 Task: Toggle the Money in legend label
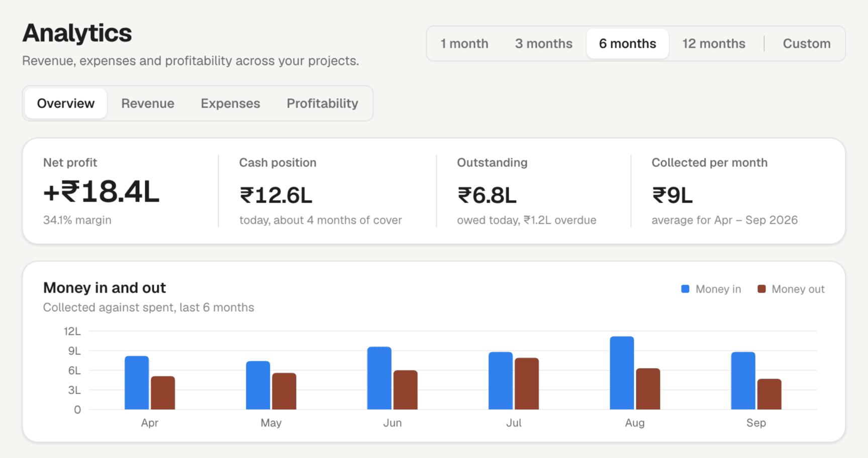click(x=718, y=289)
